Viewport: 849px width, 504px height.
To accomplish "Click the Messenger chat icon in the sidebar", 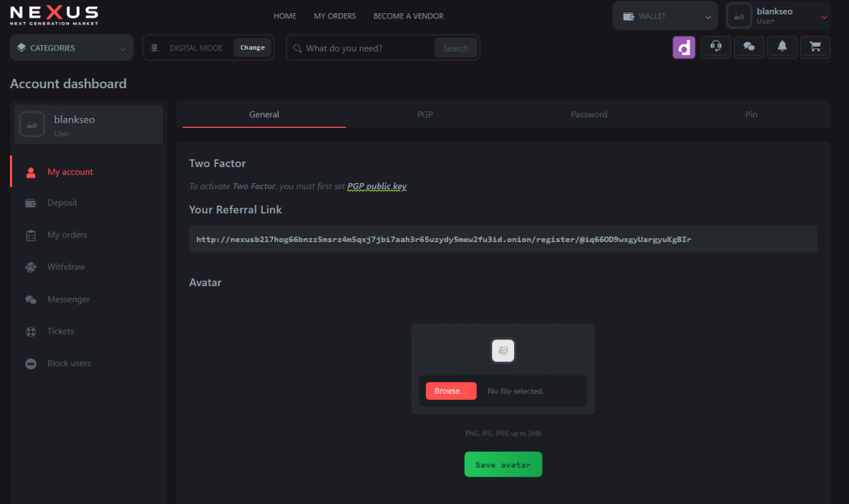I will [31, 300].
